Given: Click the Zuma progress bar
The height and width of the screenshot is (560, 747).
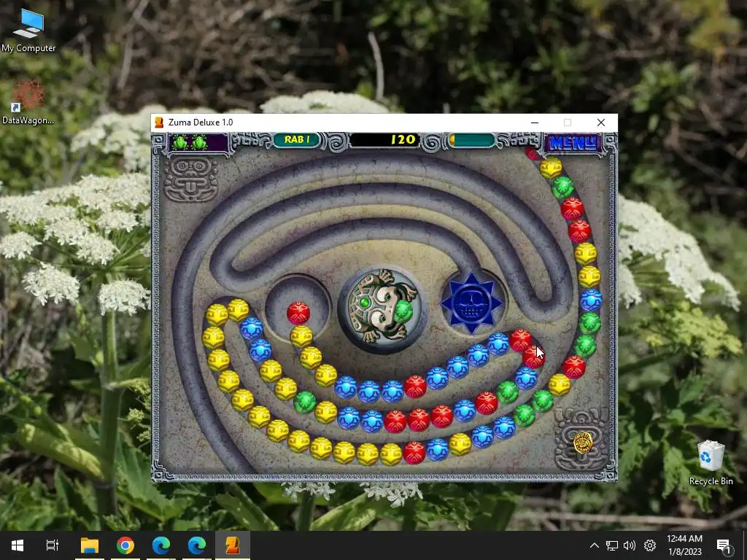Looking at the screenshot, I should (x=472, y=140).
